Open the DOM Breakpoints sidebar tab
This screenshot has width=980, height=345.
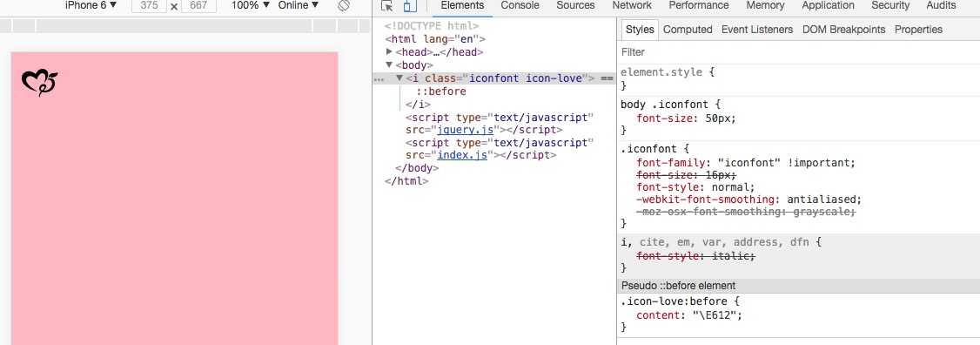click(843, 30)
